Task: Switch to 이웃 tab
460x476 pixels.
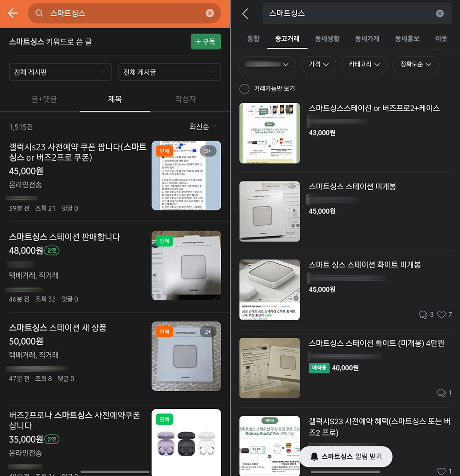Action: click(441, 39)
